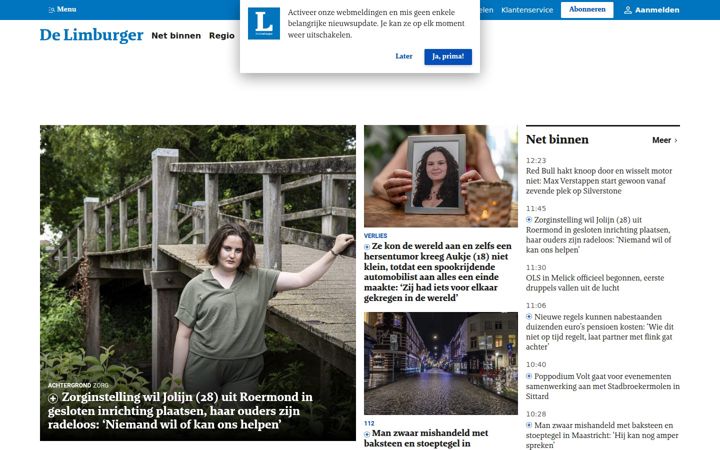Open Klantenservice in top bar

527,10
